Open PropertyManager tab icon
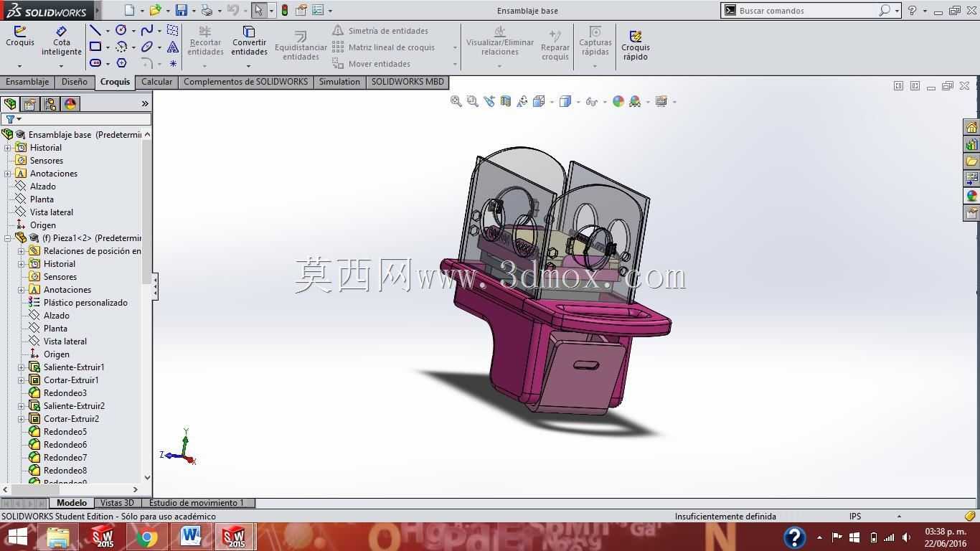The height and width of the screenshot is (551, 980). 30,104
